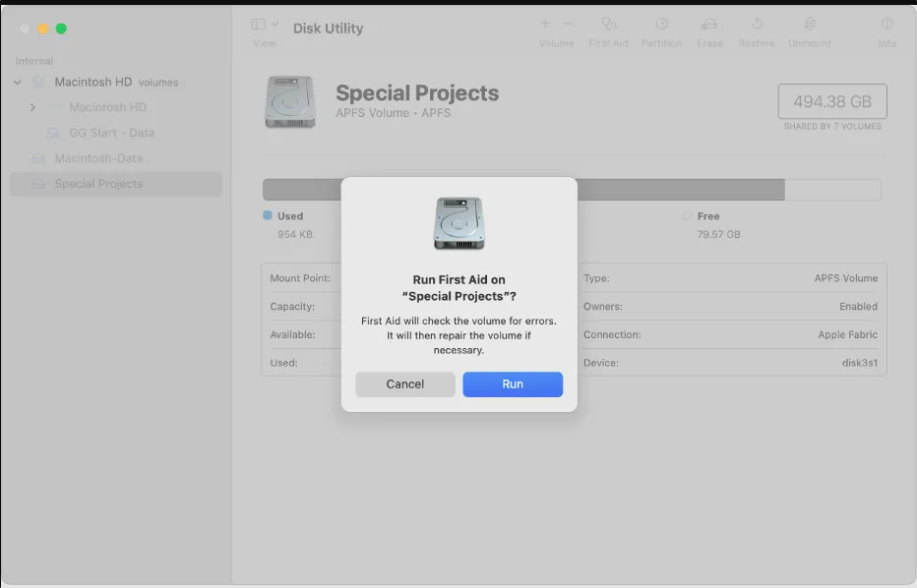Click the green full-screen window button

[61, 29]
